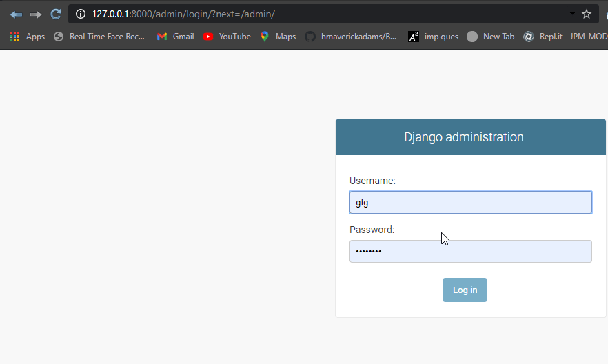Open the New Tab bookmark

coord(491,37)
